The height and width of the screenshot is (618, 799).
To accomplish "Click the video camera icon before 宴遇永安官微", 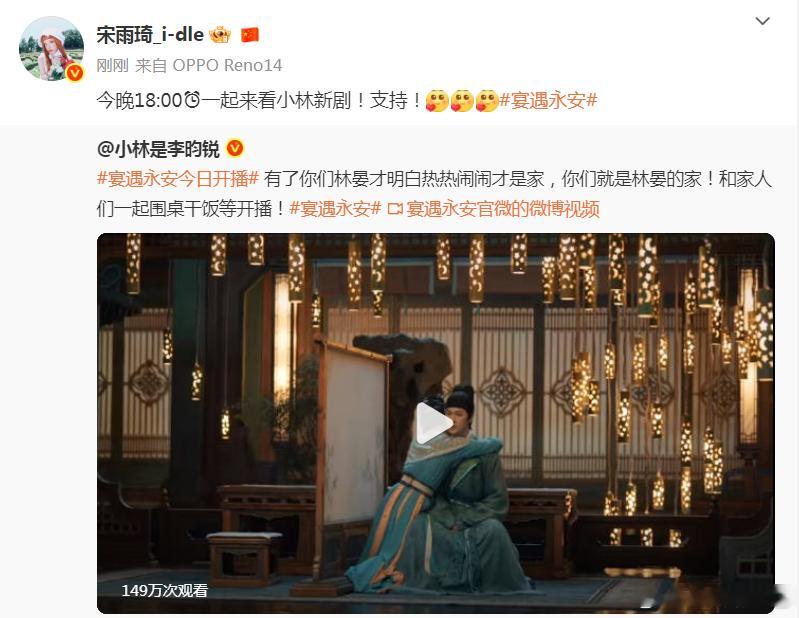I will point(395,209).
